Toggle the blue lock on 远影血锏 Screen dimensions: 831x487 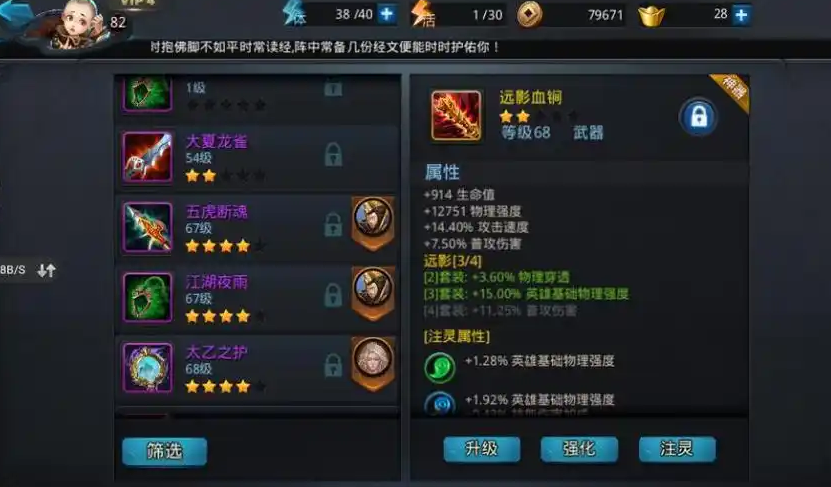699,117
